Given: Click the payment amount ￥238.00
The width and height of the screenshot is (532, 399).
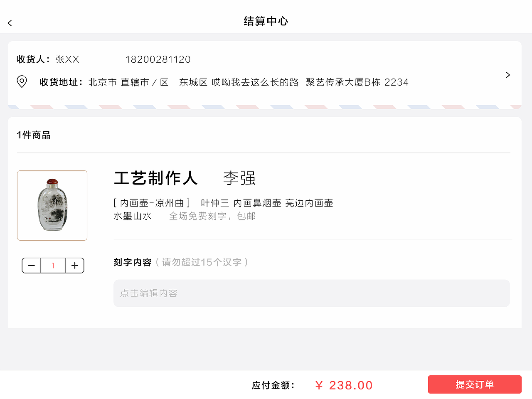Looking at the screenshot, I should (343, 385).
